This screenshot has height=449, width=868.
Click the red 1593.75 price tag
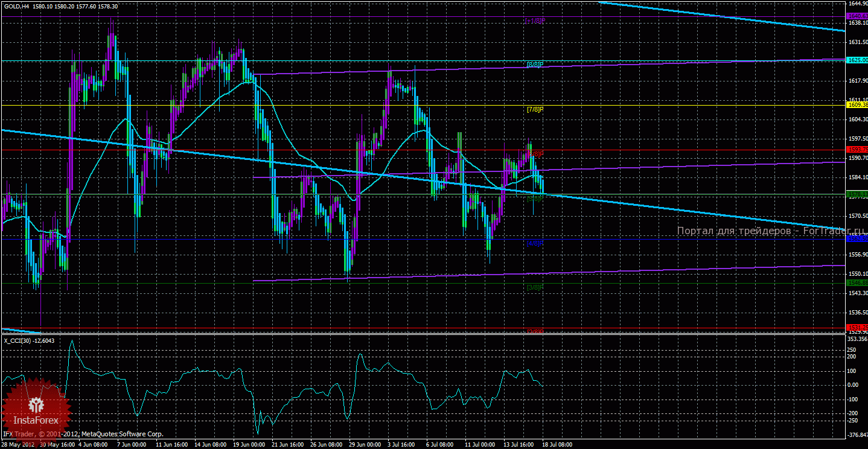click(857, 150)
